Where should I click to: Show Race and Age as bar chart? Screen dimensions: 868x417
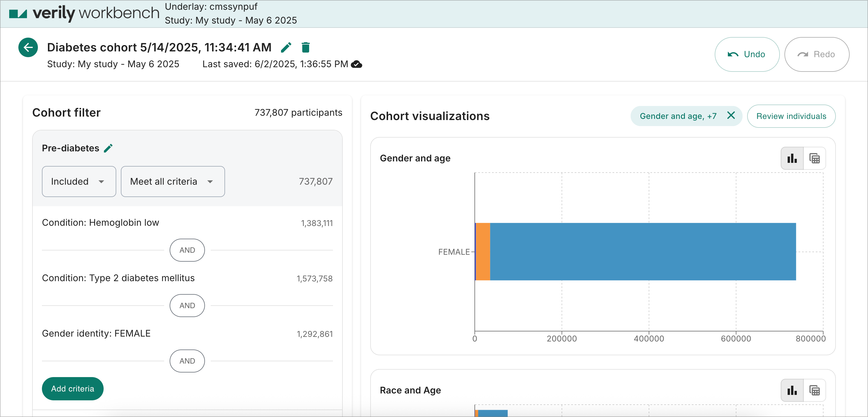pos(792,390)
